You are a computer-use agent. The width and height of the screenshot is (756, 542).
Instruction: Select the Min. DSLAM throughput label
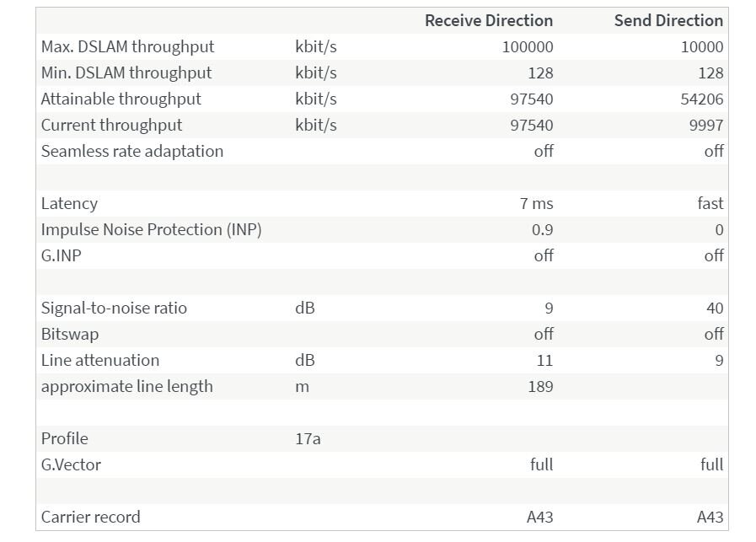click(126, 73)
